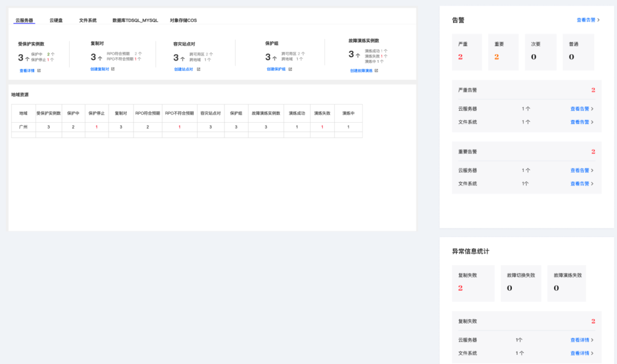Click the arrow icon beside top 查看告警
This screenshot has width=617, height=364.
598,19
